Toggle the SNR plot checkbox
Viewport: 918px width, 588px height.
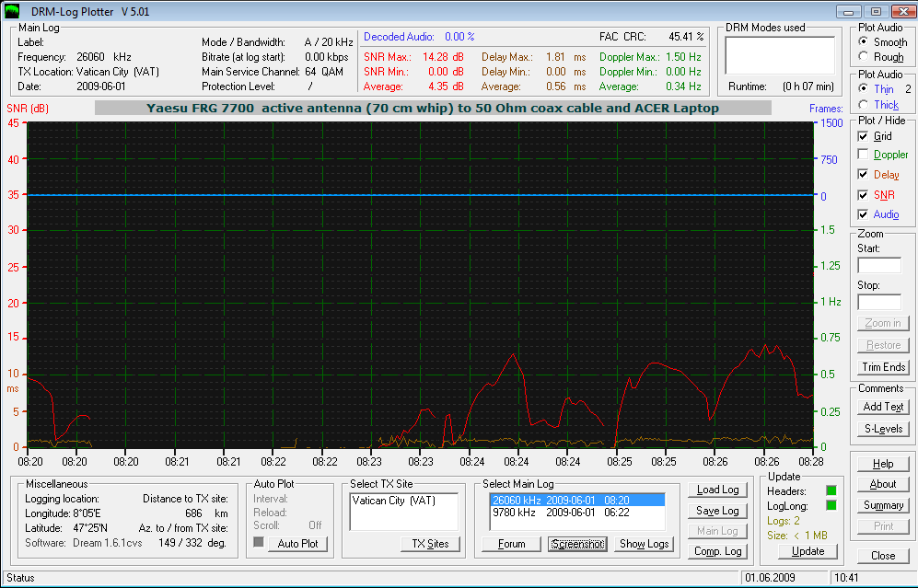(863, 195)
